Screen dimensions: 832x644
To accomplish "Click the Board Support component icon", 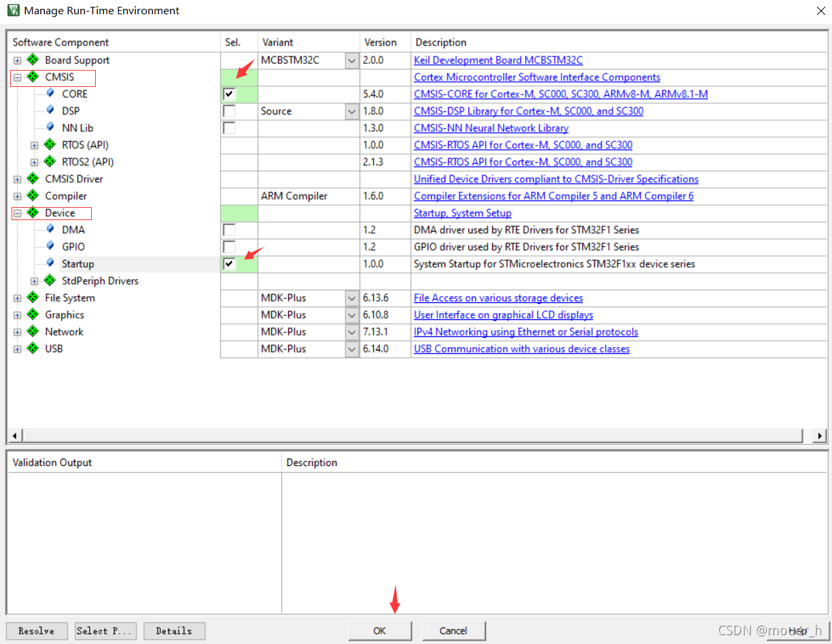I will pyautogui.click(x=33, y=60).
